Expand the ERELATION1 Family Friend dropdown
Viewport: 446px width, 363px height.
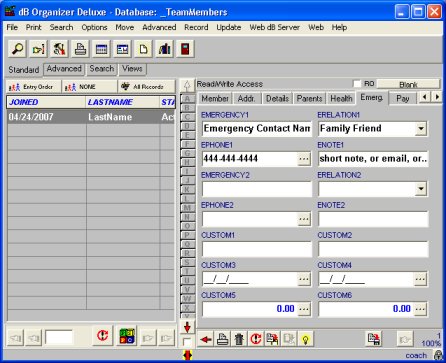(x=421, y=129)
